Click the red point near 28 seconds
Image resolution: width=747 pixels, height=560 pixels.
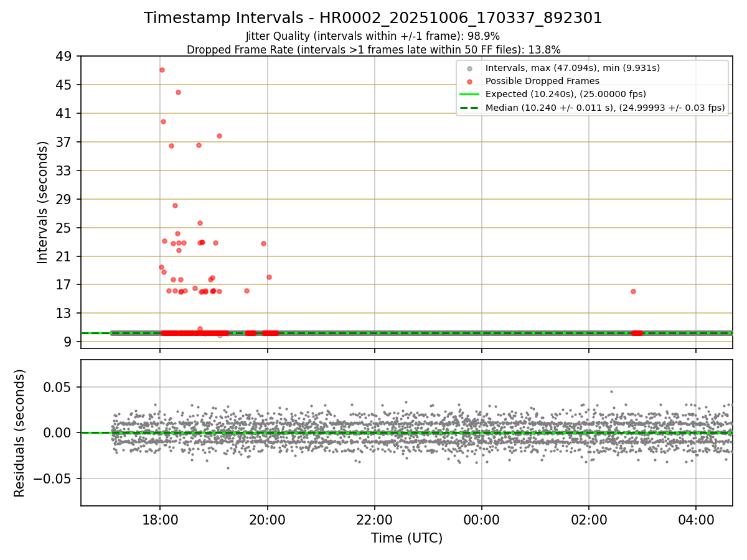tap(175, 205)
